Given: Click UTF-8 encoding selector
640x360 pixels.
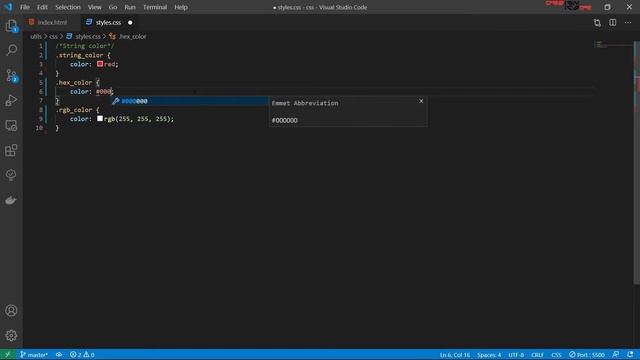Looking at the screenshot, I should (x=516, y=355).
